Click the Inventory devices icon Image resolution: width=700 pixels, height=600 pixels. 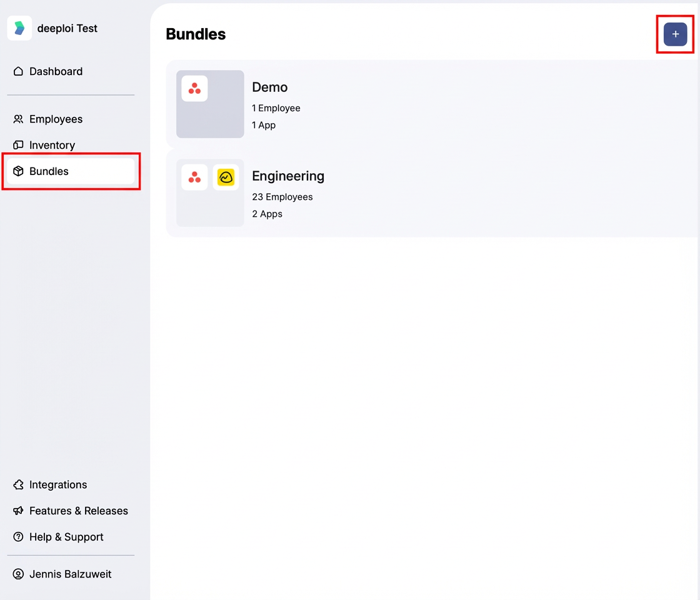(18, 145)
